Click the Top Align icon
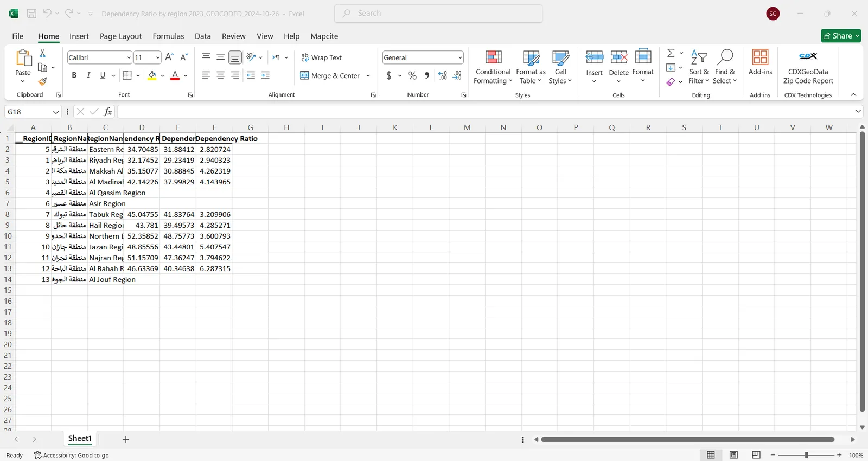The image size is (868, 461). pos(206,57)
